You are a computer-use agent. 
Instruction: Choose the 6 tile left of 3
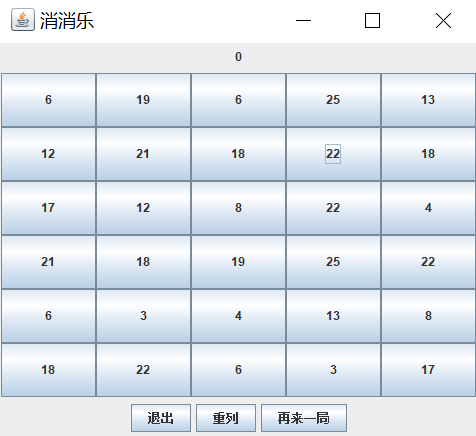click(x=48, y=316)
